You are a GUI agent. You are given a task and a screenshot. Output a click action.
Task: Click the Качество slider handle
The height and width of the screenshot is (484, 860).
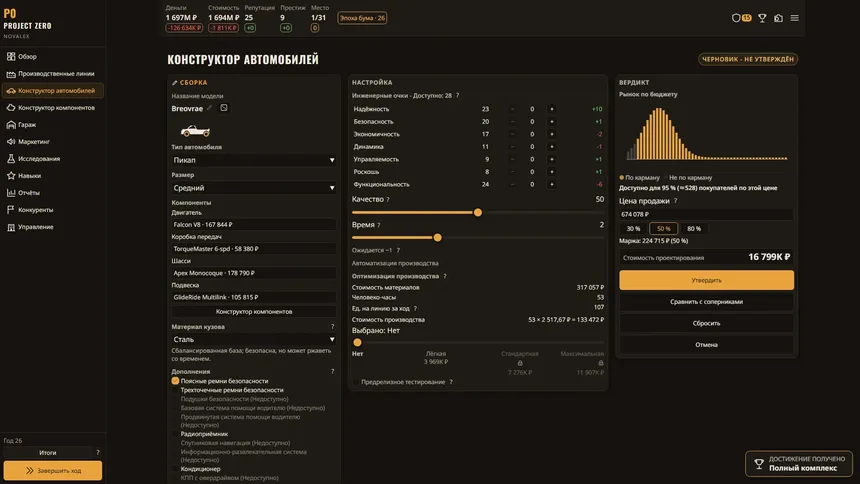(478, 212)
